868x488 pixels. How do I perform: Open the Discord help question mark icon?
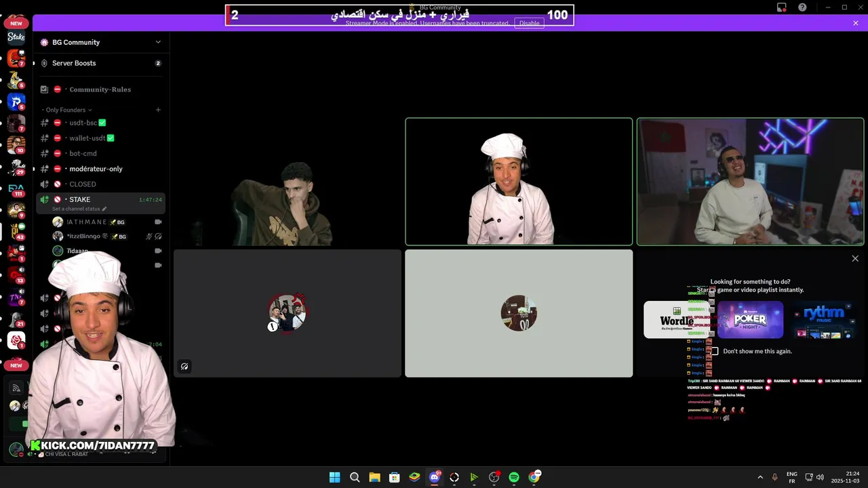803,7
